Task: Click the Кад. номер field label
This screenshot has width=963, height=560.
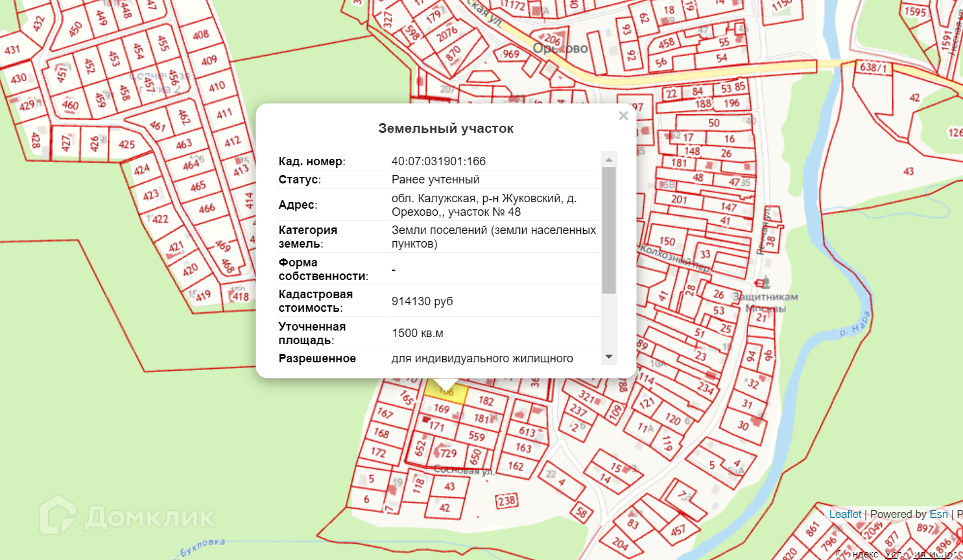Action: [312, 161]
